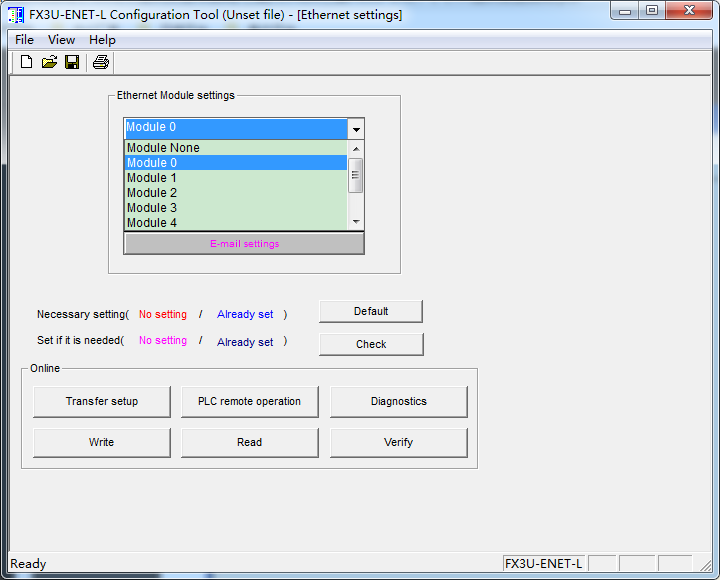
Task: Click the Ready status bar text
Action: click(x=28, y=563)
